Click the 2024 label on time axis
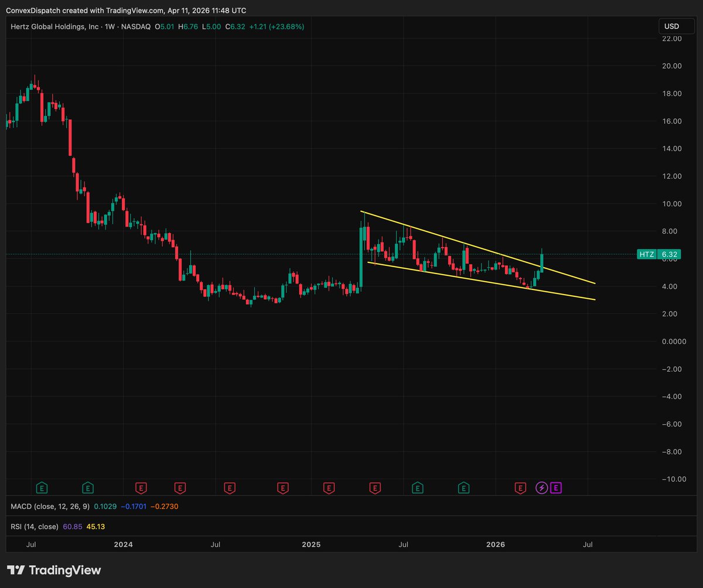 point(124,544)
